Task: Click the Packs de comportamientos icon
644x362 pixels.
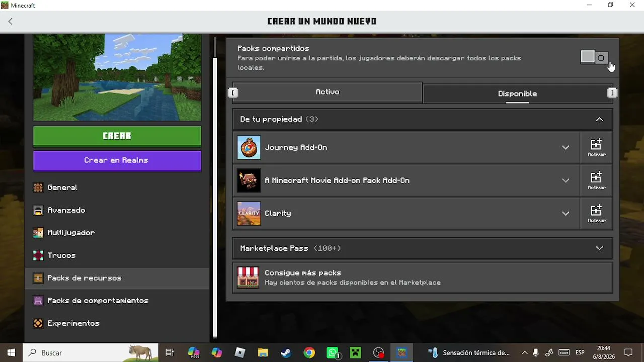Action: 38,301
